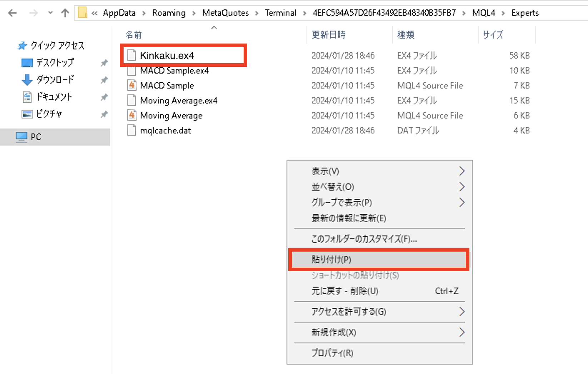Click the up one level arrow
Image resolution: width=588 pixels, height=374 pixels.
pos(65,13)
